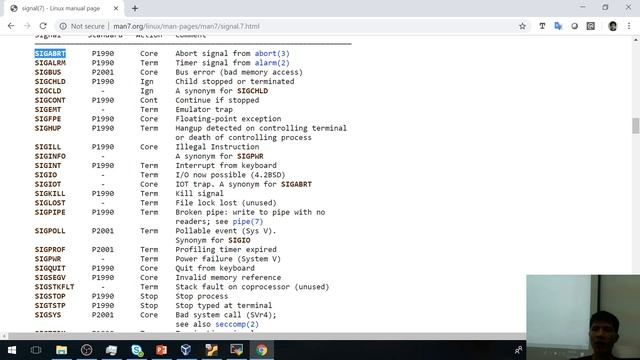Follow the alarm(2) link
Image resolution: width=640 pixels, height=360 pixels.
(x=272, y=63)
